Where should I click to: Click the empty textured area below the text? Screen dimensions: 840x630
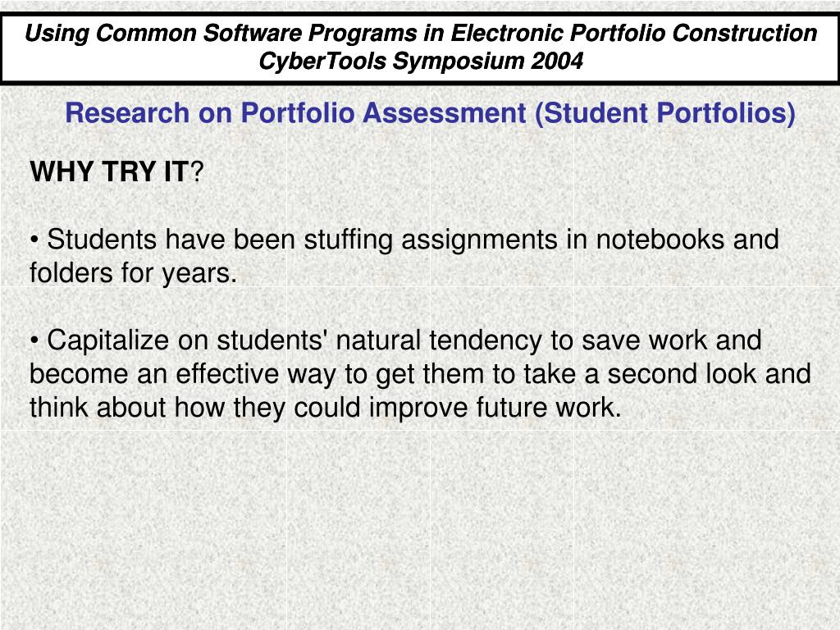tap(420, 527)
